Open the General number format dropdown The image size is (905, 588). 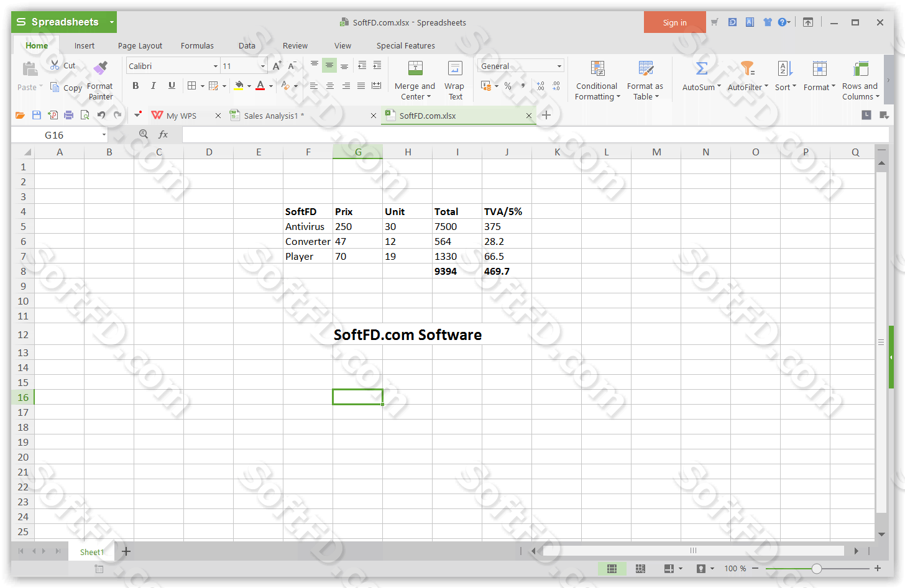(559, 66)
